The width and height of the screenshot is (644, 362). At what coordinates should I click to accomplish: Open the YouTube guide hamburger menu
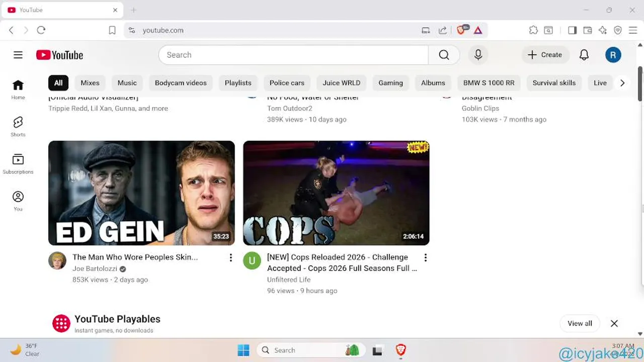point(18,55)
